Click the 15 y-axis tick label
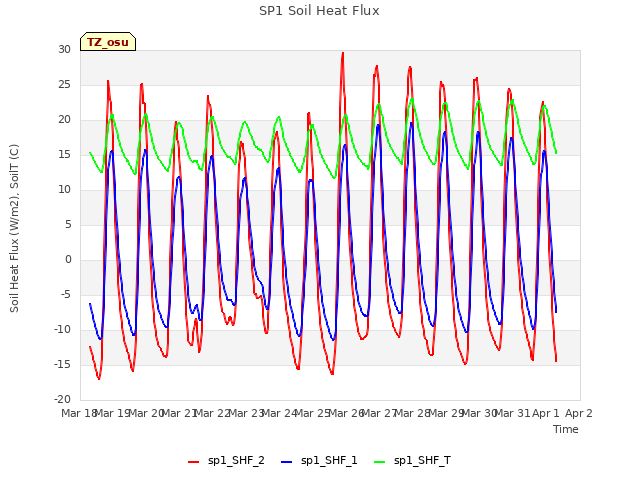Image resolution: width=640 pixels, height=480 pixels. tap(64, 154)
